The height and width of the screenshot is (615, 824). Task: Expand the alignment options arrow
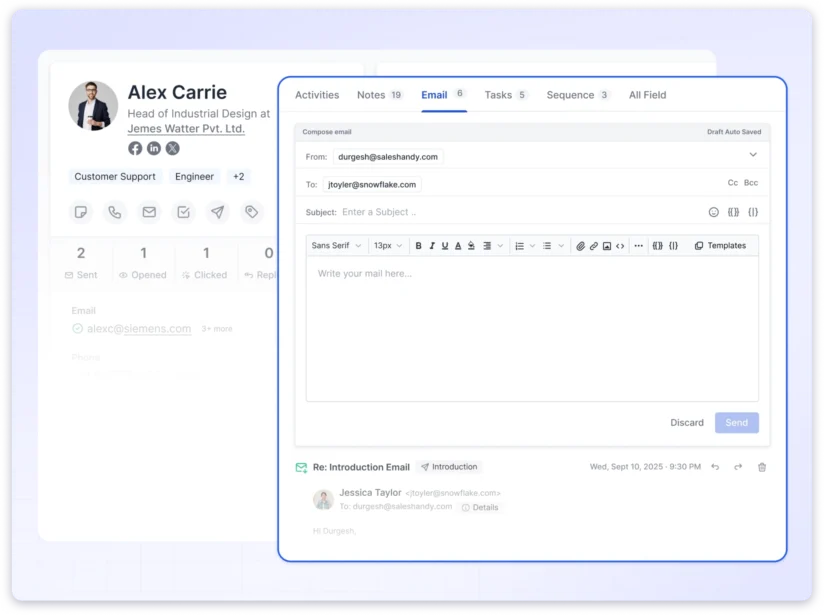500,245
